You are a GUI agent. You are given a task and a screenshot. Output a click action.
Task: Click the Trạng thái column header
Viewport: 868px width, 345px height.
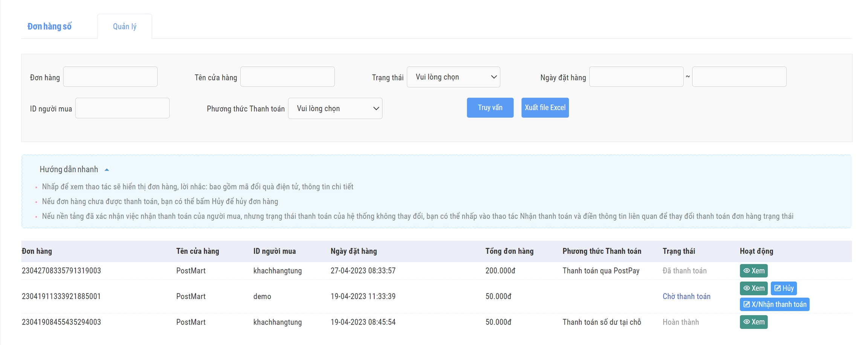point(679,251)
